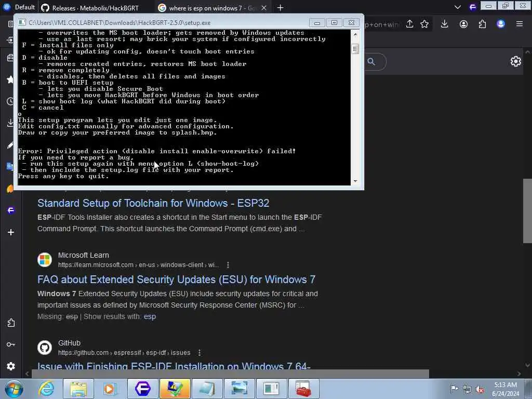Screen dimensions: 532x399
Task: Open Microsoft Learn result options dots
Action: pyautogui.click(x=228, y=264)
